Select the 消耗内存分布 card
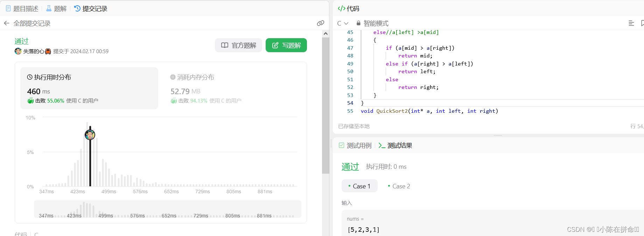Viewport: 644px width, 236px height. 232,88
